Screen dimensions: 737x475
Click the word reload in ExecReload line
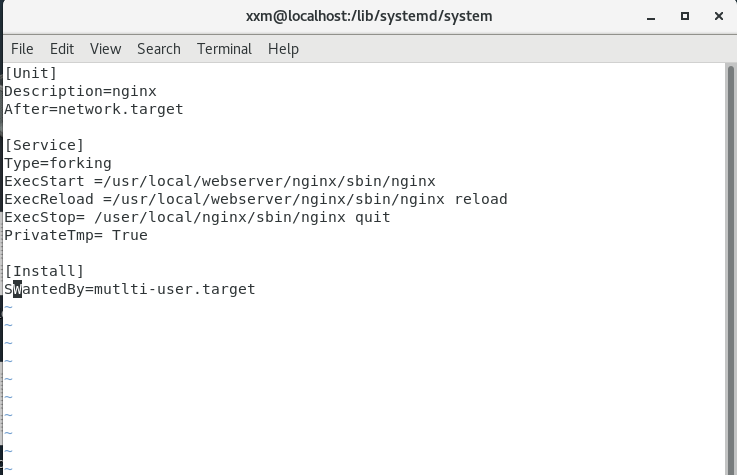click(481, 199)
